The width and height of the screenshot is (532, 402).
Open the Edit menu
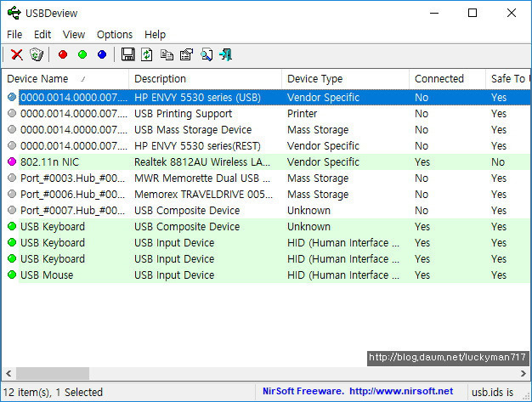tap(42, 35)
